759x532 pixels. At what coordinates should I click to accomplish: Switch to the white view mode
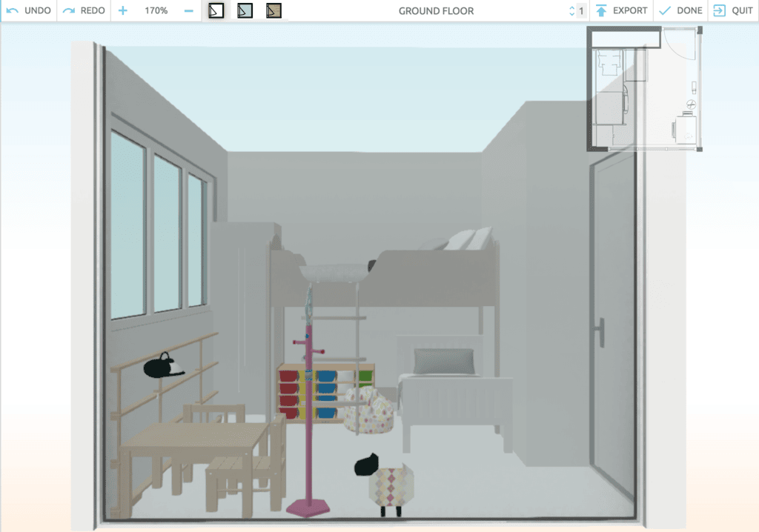(216, 11)
